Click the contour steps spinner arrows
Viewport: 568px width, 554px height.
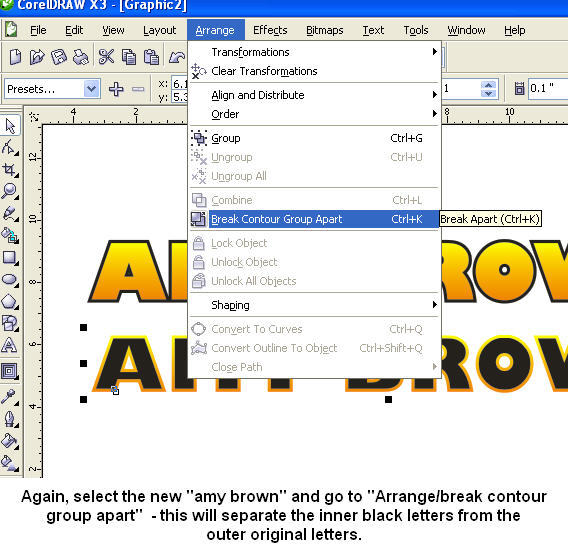tap(489, 89)
